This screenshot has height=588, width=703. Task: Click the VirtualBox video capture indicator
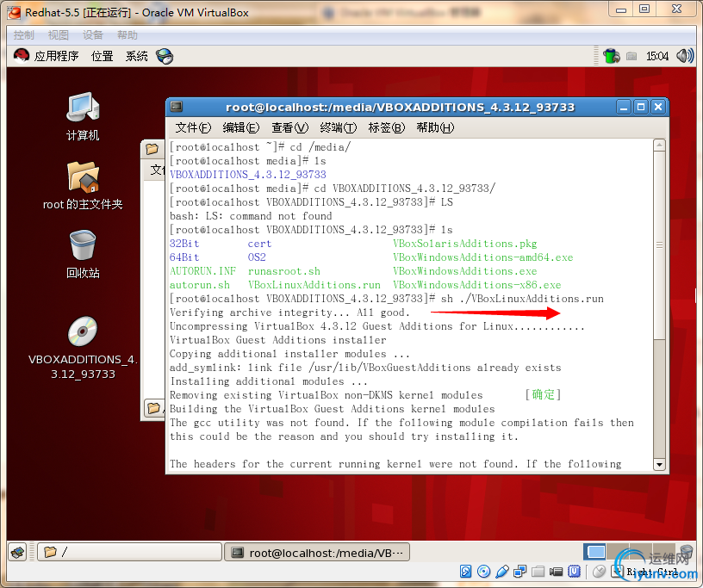pyautogui.click(x=556, y=572)
